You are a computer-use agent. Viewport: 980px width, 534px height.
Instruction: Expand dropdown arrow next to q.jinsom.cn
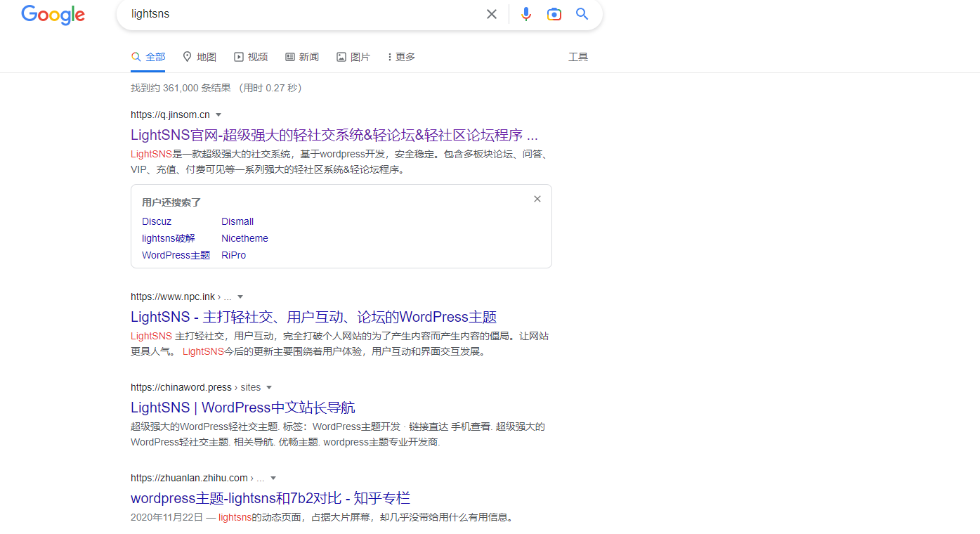(218, 115)
